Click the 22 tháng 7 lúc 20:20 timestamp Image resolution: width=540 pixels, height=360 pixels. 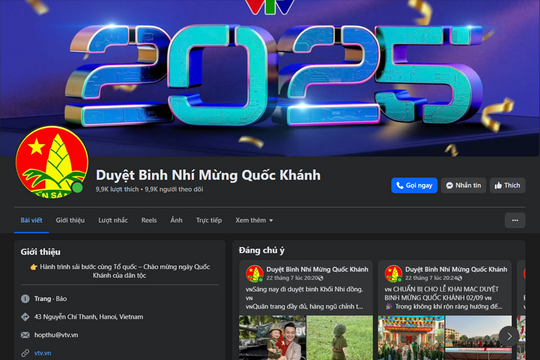click(292, 278)
